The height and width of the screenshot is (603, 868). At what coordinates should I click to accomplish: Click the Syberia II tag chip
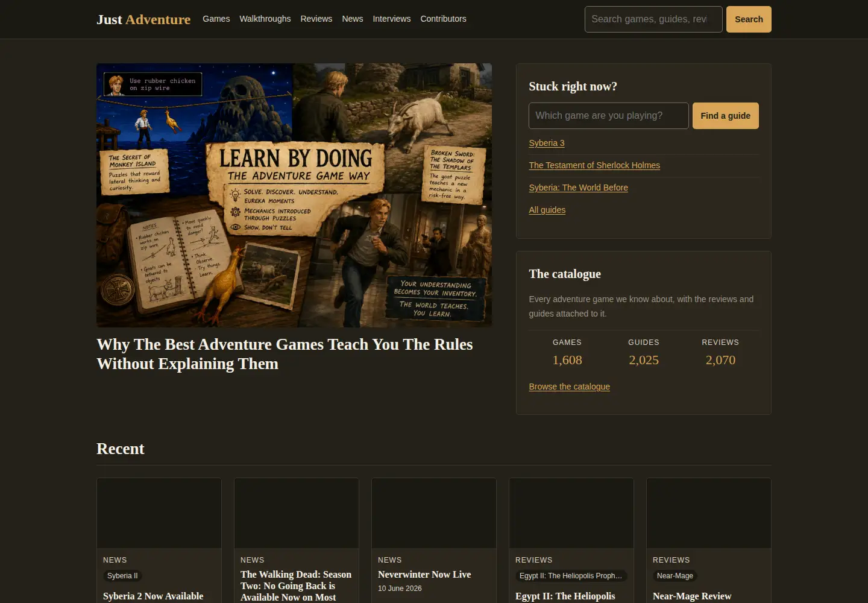click(122, 576)
